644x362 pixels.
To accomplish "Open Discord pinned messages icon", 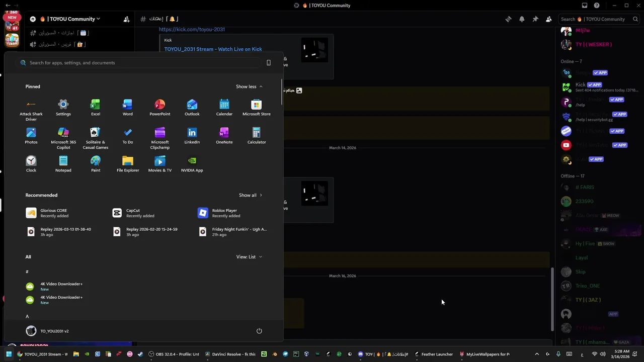I will 535,19.
